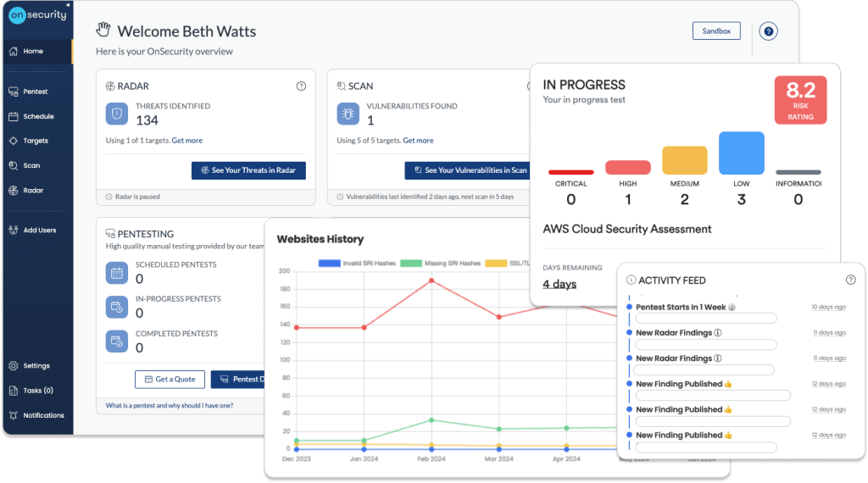Click the Notifications alarm icon
This screenshot has height=483, width=868.
coord(14,415)
